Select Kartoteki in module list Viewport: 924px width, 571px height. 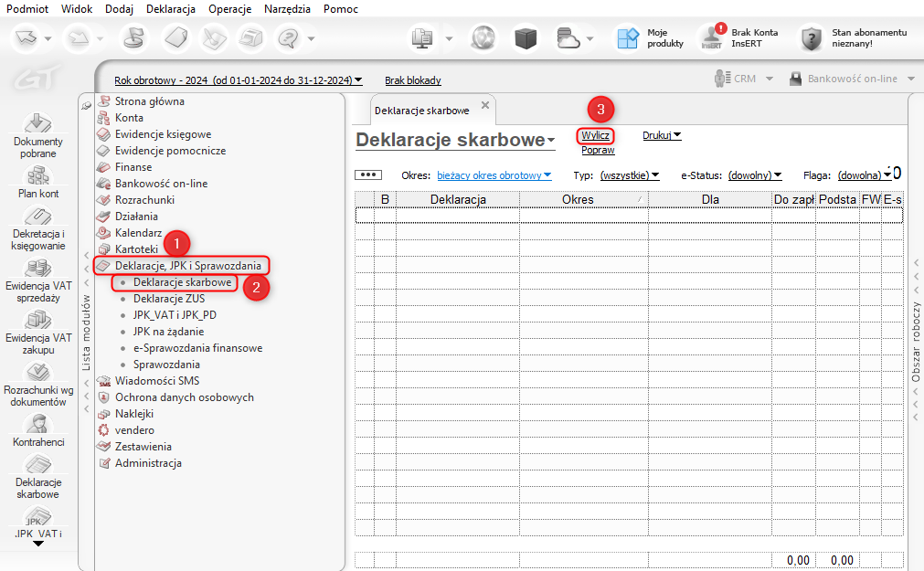[x=136, y=249]
